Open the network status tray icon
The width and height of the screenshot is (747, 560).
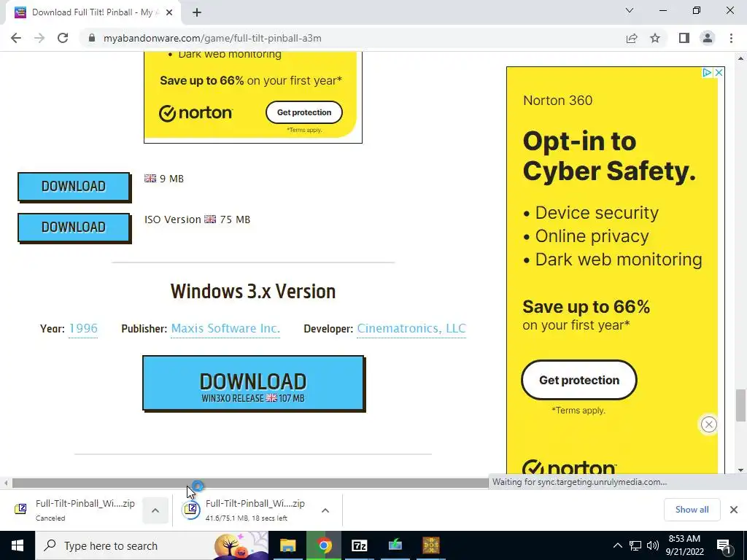pyautogui.click(x=635, y=545)
